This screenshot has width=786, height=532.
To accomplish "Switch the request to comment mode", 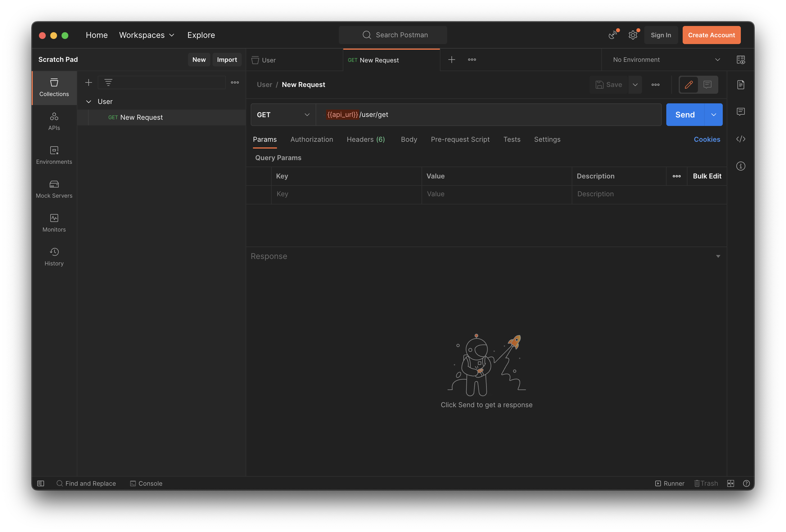I will coord(708,84).
